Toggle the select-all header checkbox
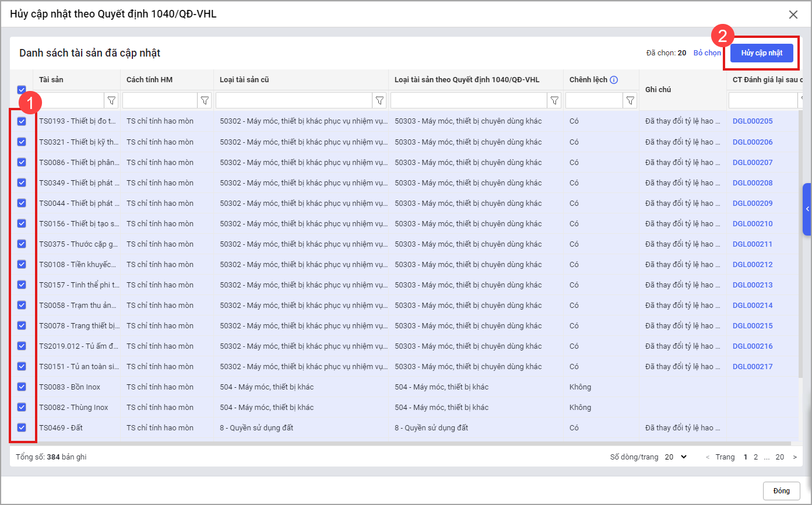The image size is (812, 505). click(x=22, y=90)
